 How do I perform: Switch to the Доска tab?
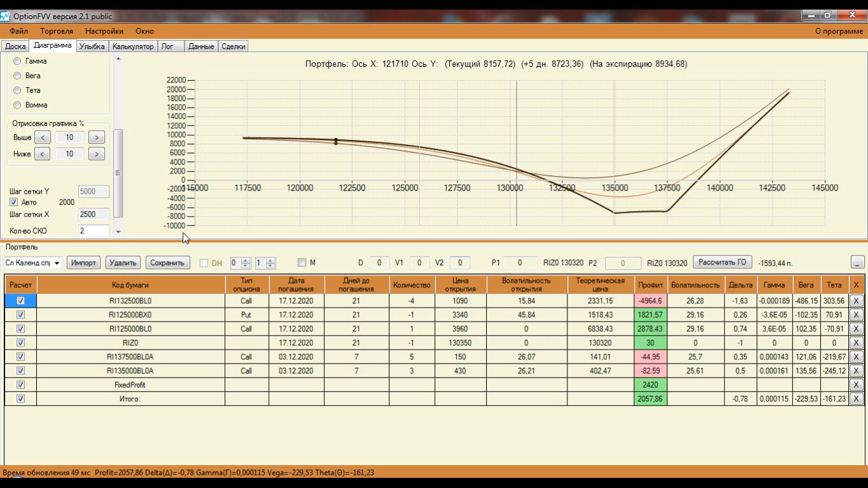click(x=15, y=46)
